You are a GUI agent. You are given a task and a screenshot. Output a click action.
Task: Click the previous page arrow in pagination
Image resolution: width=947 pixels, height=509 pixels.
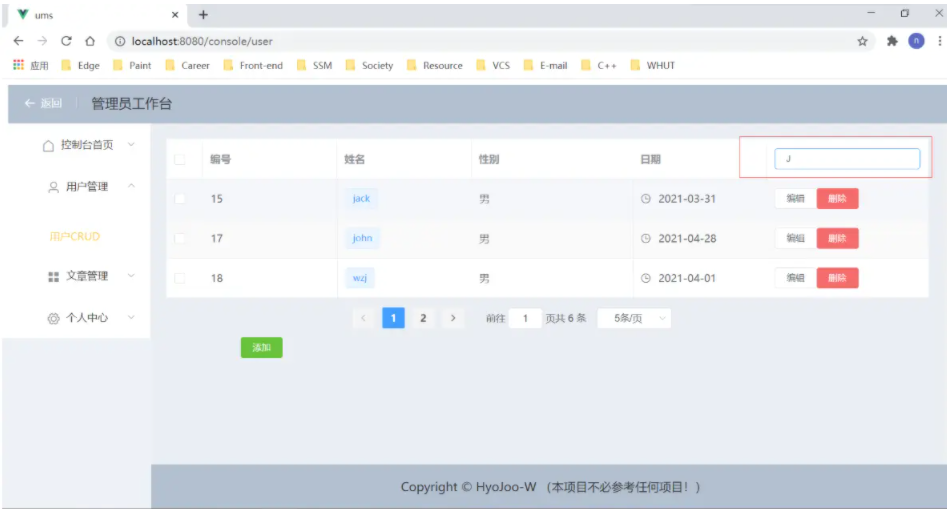364,318
